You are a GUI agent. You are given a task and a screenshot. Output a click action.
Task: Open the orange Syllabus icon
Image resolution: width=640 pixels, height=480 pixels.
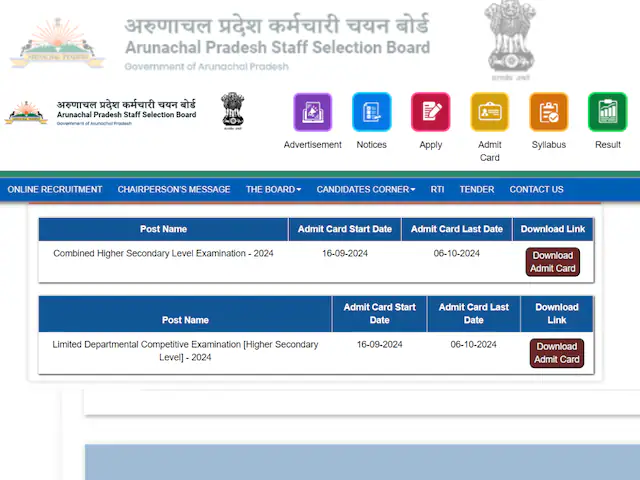pos(549,112)
